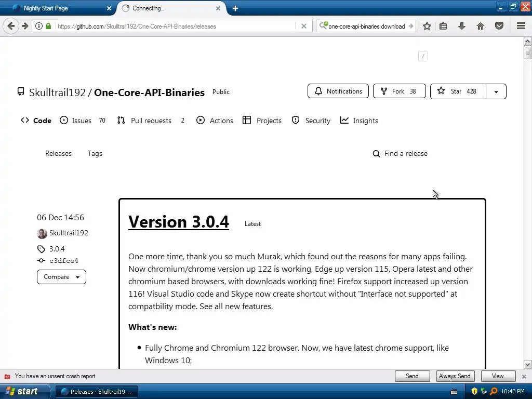Go forward with the Forward arrow
The width and height of the screenshot is (532, 399).
coord(25,26)
